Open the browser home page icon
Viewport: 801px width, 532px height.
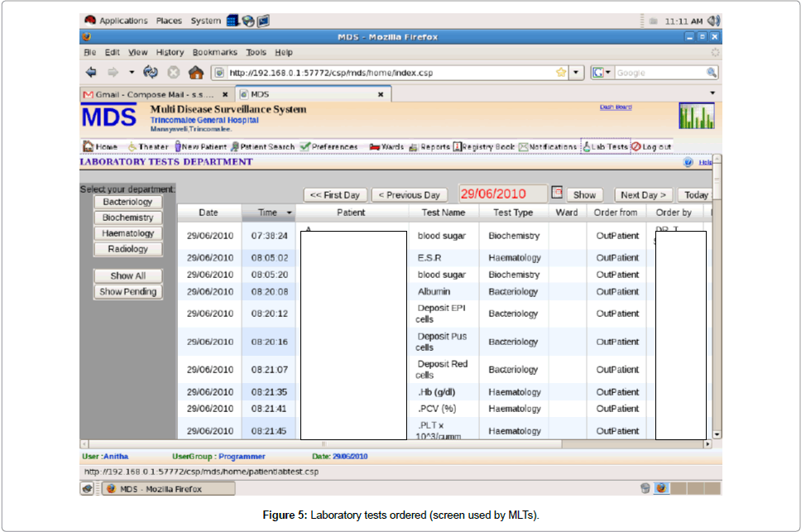pos(195,73)
